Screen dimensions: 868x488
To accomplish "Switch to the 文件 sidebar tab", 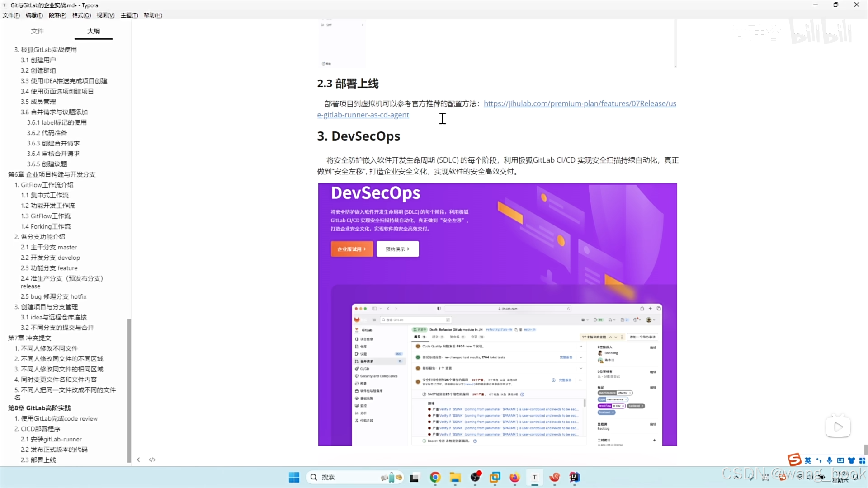I will click(38, 31).
